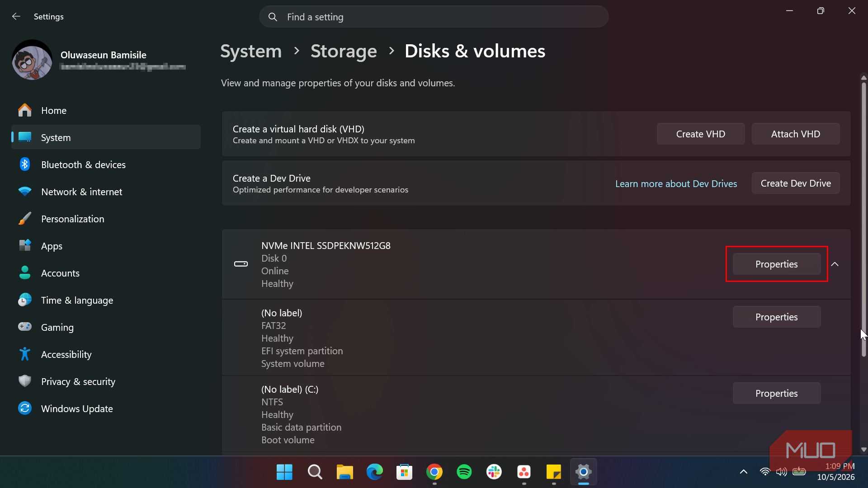Open Windows Update settings

(106, 408)
